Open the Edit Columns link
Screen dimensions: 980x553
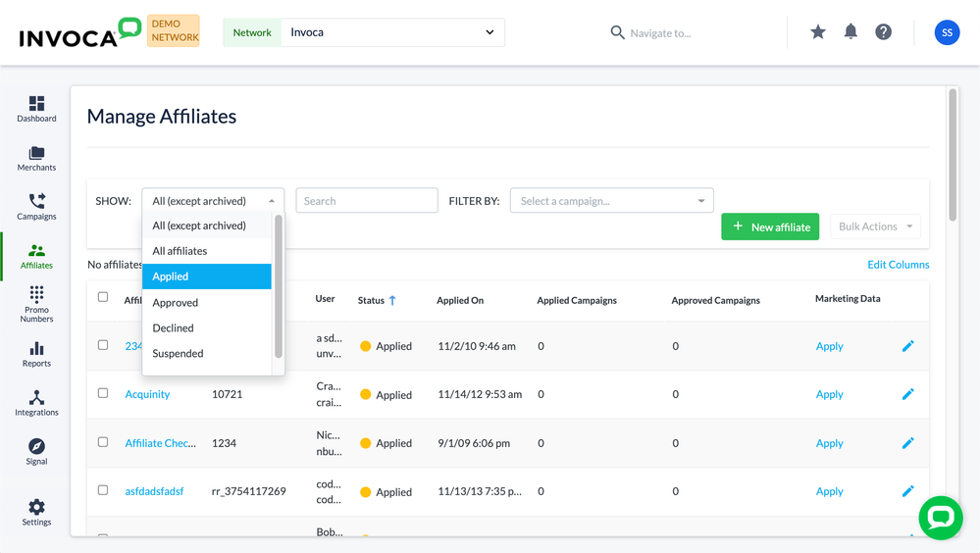(x=898, y=265)
